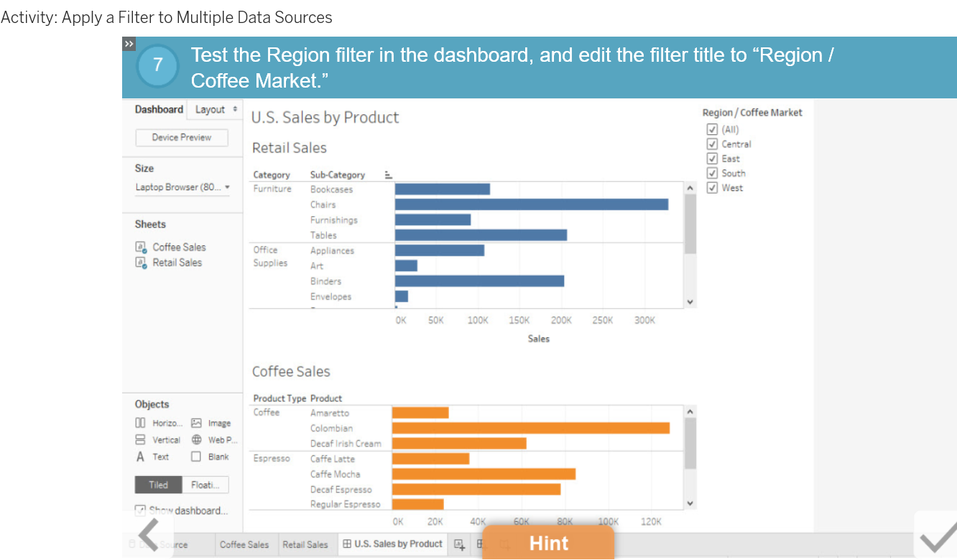Click Coffee Sales name in the Sheets list

179,247
